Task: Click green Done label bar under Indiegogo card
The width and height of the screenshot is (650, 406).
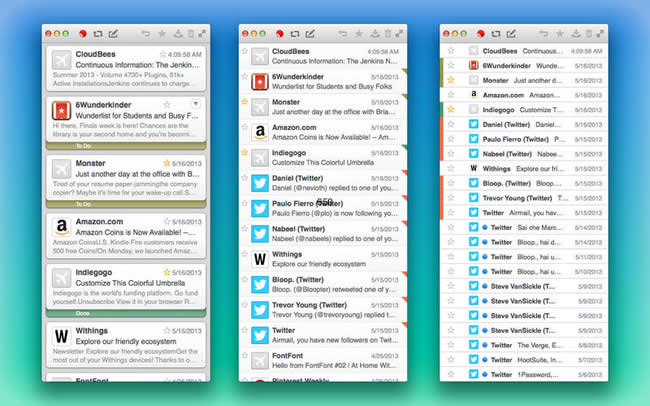Action: click(126, 313)
